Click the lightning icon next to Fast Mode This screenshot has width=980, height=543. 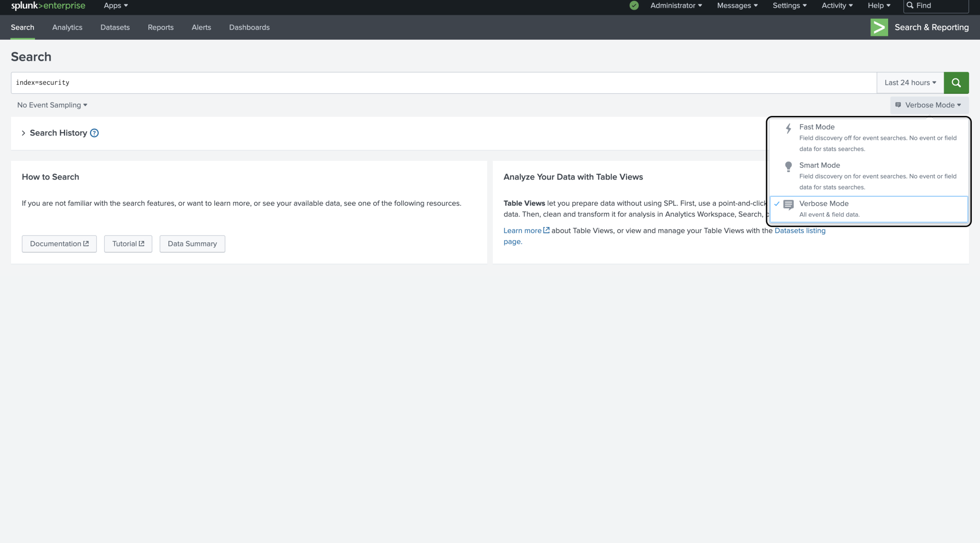[787, 128]
